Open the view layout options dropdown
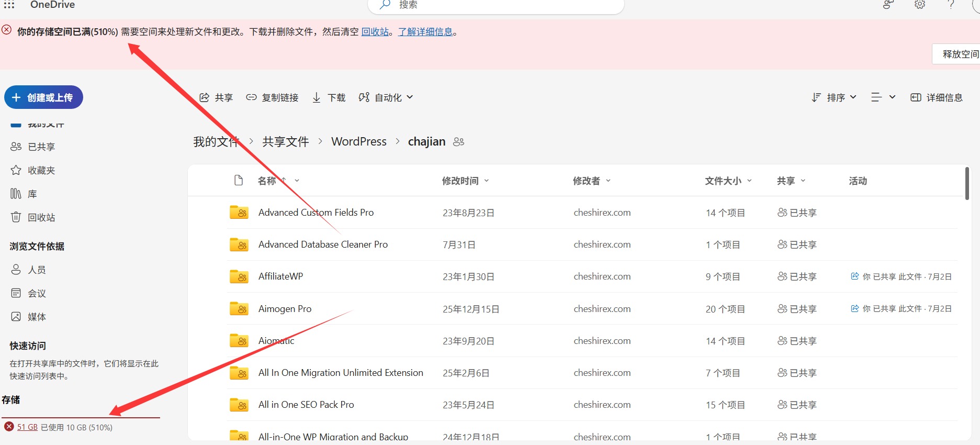This screenshot has height=445, width=980. (883, 97)
